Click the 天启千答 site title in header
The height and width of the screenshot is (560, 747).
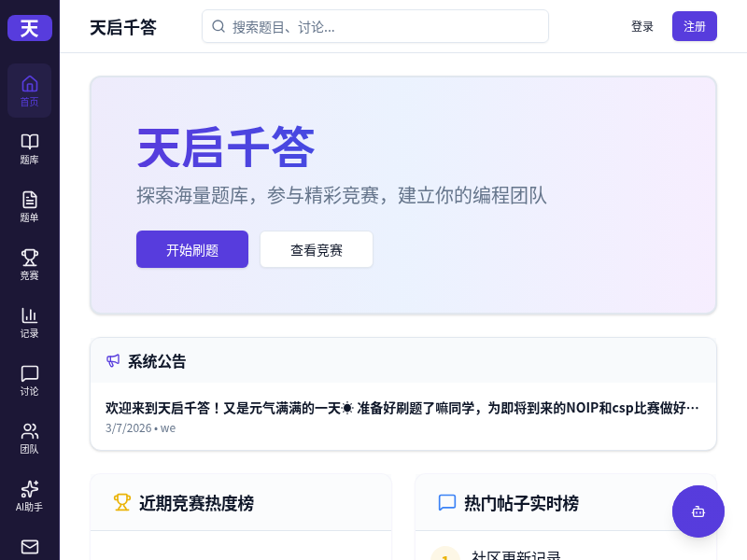123,27
